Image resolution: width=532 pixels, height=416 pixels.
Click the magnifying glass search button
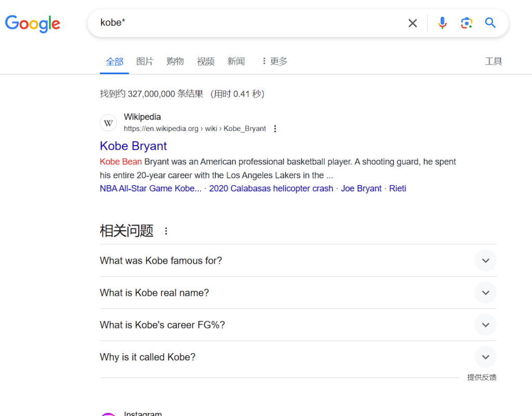(490, 23)
